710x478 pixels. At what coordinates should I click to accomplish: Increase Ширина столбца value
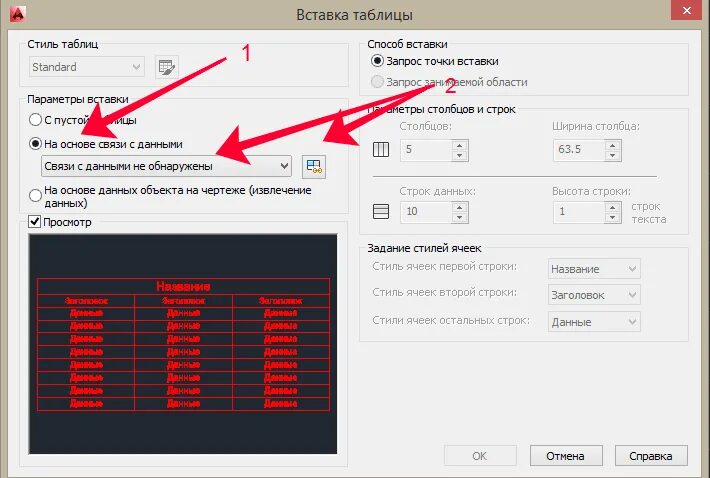pyautogui.click(x=613, y=145)
